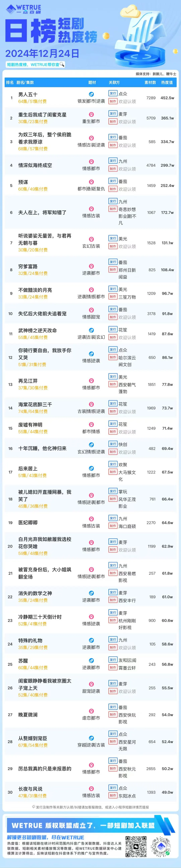The width and height of the screenshot is (181, 868).
Task: Click the female audience icon for 预谋
Action: click(91, 182)
